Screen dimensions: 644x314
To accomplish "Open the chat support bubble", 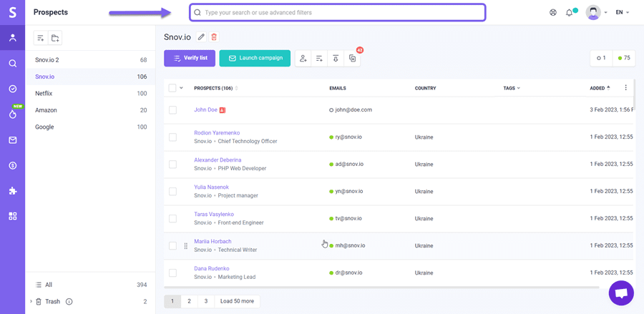I will click(621, 293).
